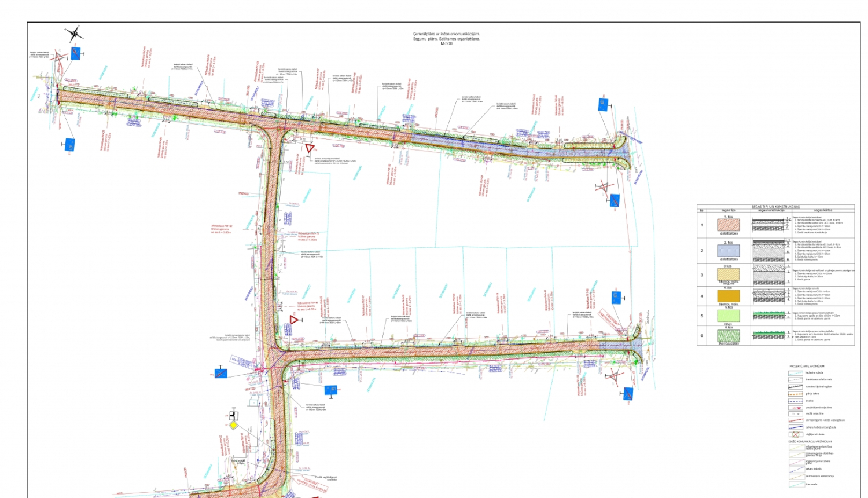Click the 'SEGAS TIPI UN KONSTRUKCIJAS' table header
The width and height of the screenshot is (868, 498).
775,206
